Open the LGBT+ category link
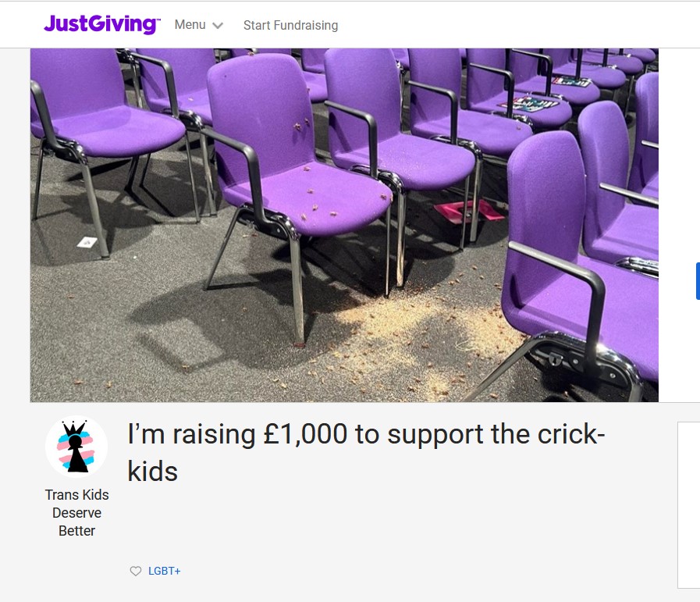This screenshot has width=700, height=602. click(x=165, y=571)
